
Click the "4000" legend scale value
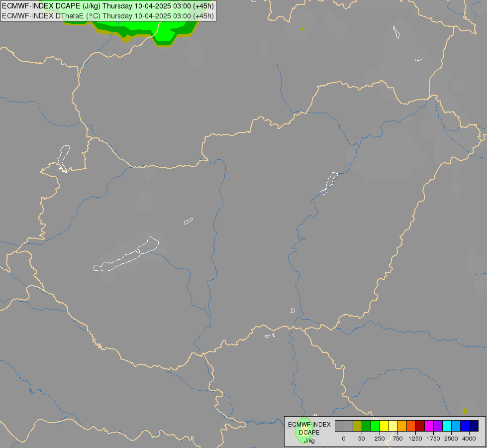(469, 439)
